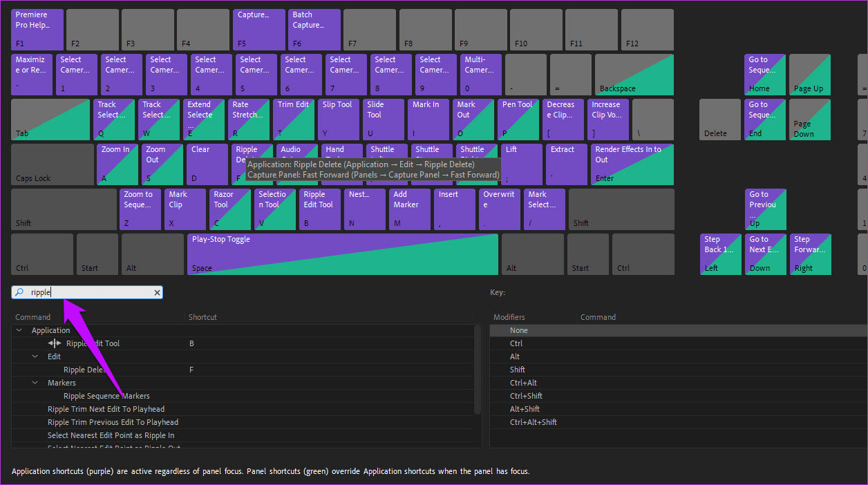Click the Modifiers column header
Viewport: 868px width, 485px height.
tap(509, 317)
